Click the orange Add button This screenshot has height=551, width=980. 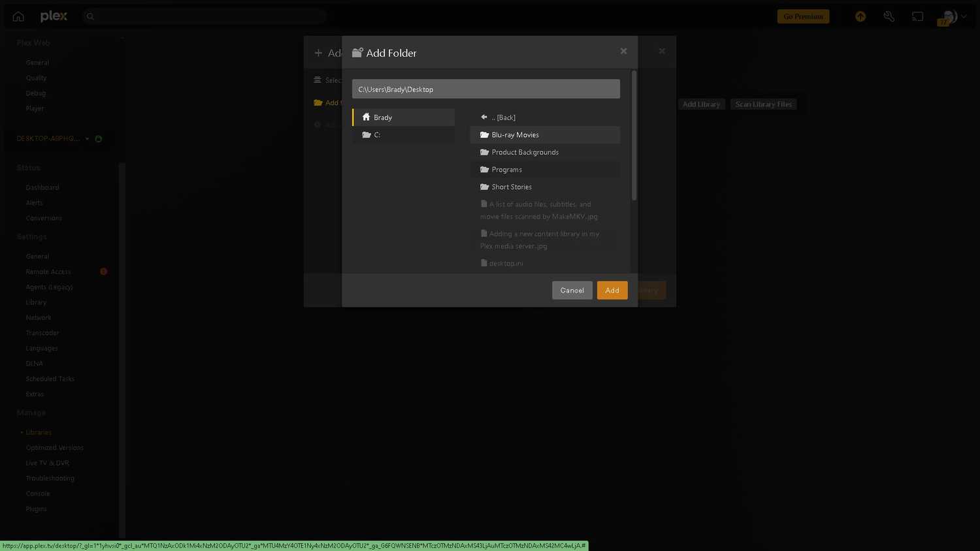click(612, 291)
